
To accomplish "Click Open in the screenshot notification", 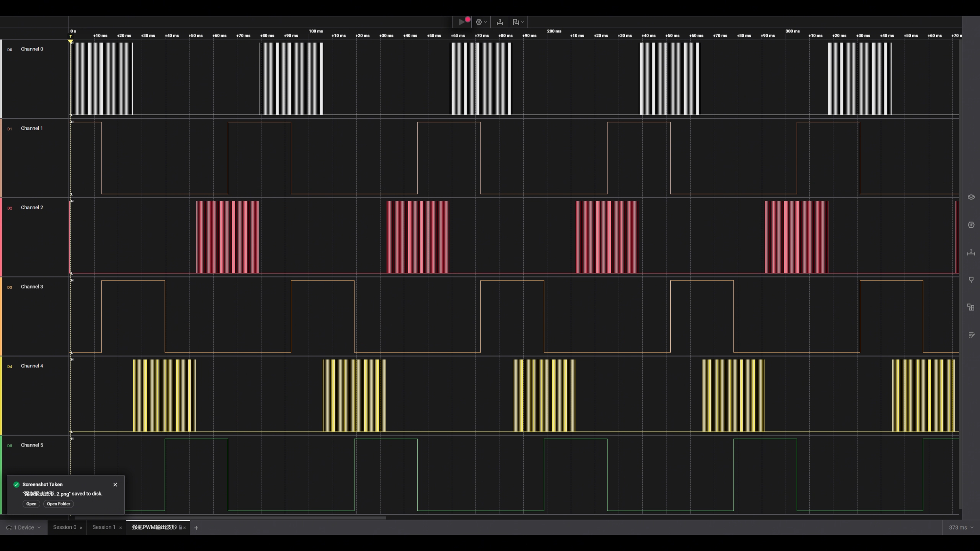I will pos(31,504).
